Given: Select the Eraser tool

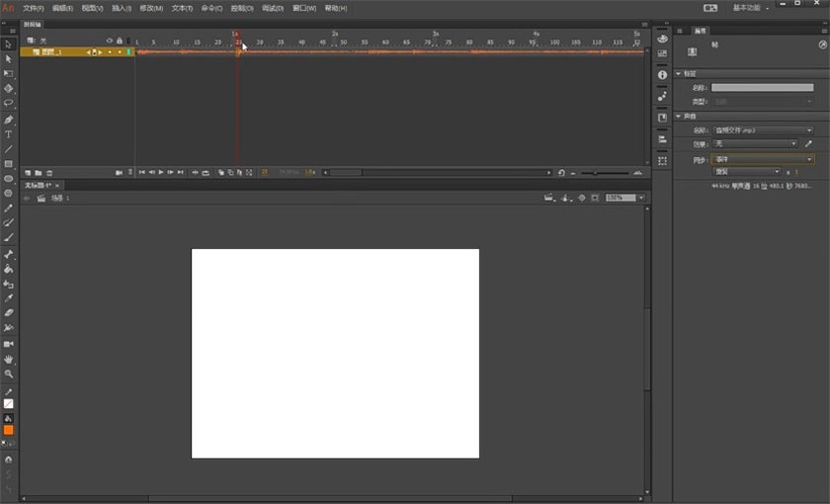Looking at the screenshot, I should pyautogui.click(x=9, y=313).
